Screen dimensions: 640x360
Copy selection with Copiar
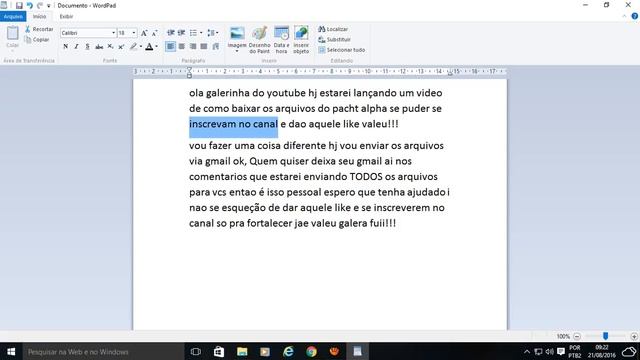click(x=37, y=40)
